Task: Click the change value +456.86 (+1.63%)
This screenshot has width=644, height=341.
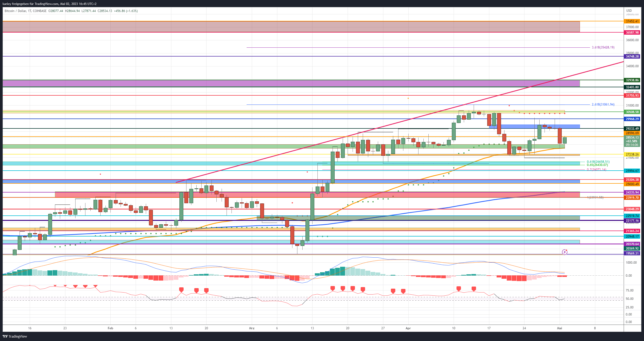Action: [126, 11]
